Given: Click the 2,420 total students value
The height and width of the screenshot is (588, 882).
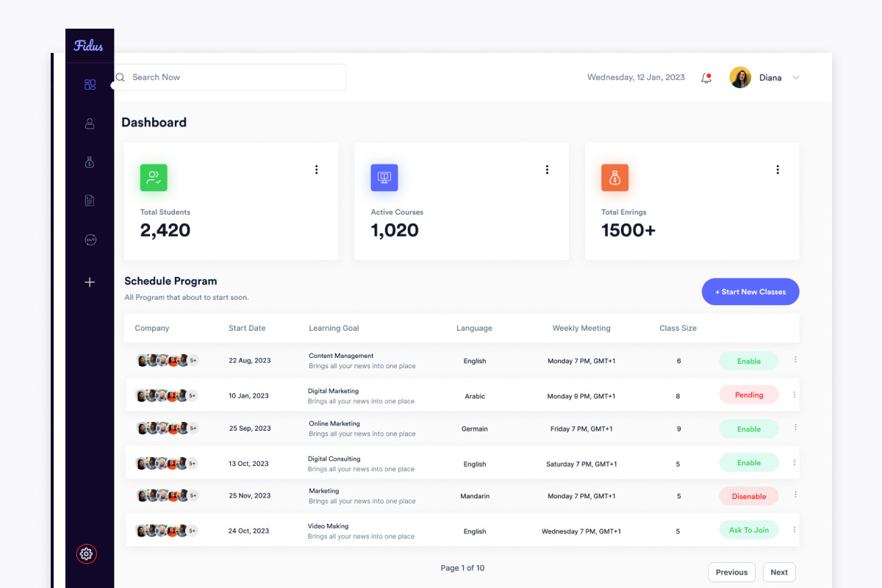Looking at the screenshot, I should pos(165,230).
